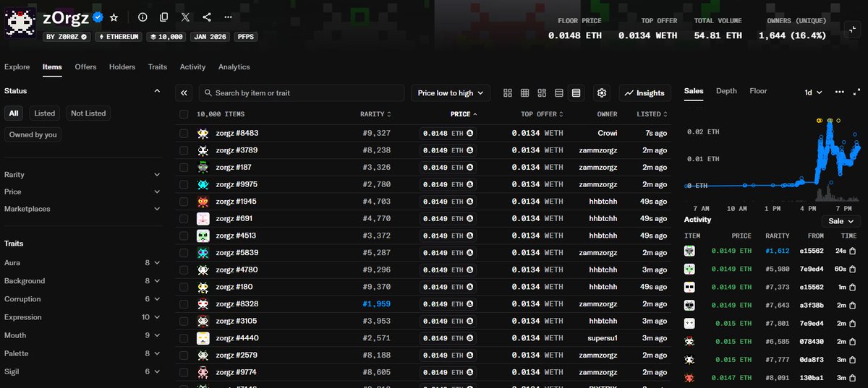868x388 pixels.
Task: Switch chart to the Floor tab
Action: pyautogui.click(x=758, y=91)
